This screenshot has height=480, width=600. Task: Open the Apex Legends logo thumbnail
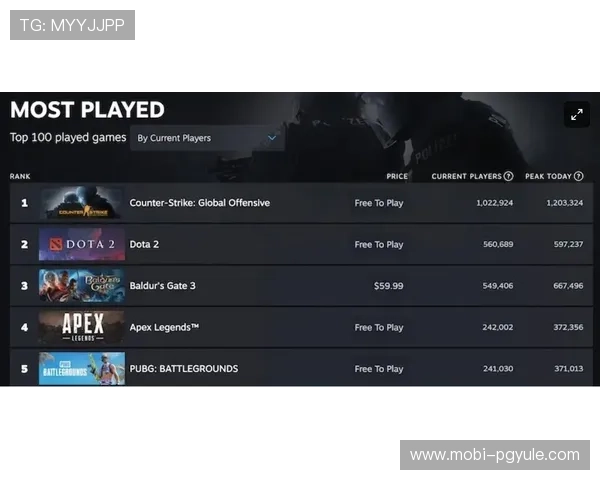(x=82, y=327)
